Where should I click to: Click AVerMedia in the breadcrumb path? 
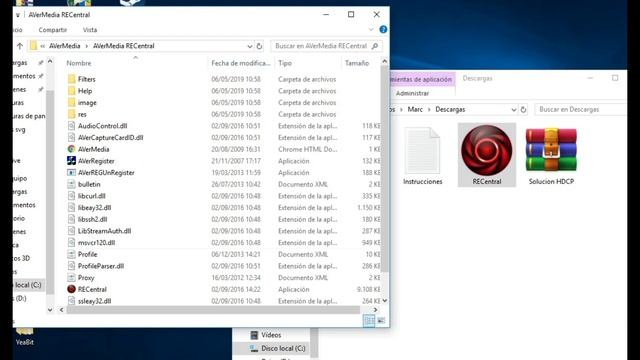coord(64,46)
